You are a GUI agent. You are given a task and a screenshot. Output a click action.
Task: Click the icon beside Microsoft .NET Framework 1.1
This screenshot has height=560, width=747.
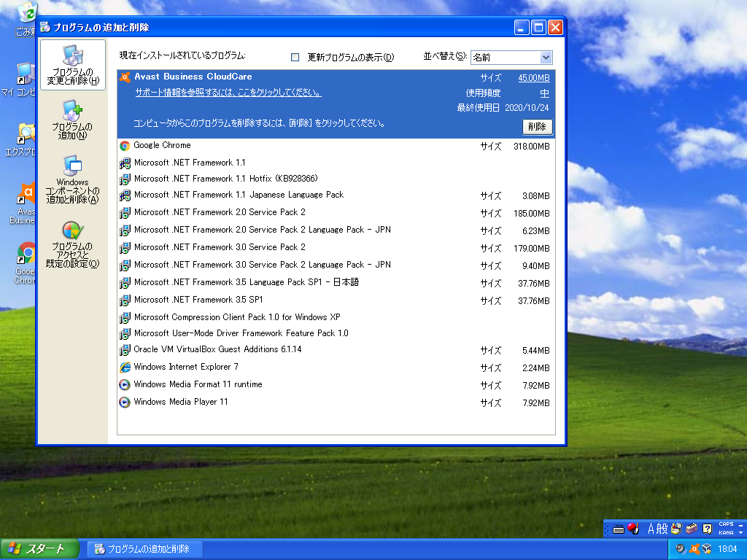click(x=125, y=163)
